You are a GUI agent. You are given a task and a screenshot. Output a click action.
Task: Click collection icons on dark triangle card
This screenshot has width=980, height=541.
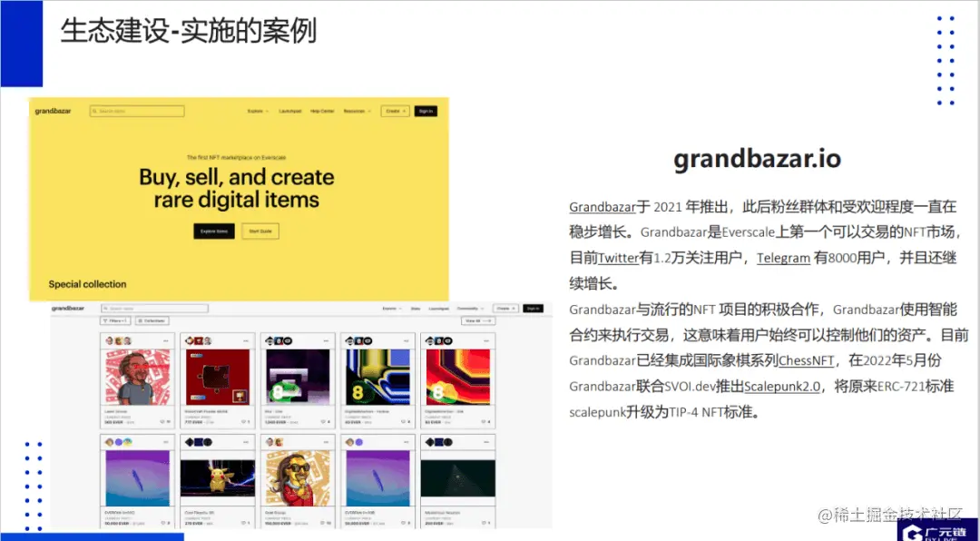(438, 442)
